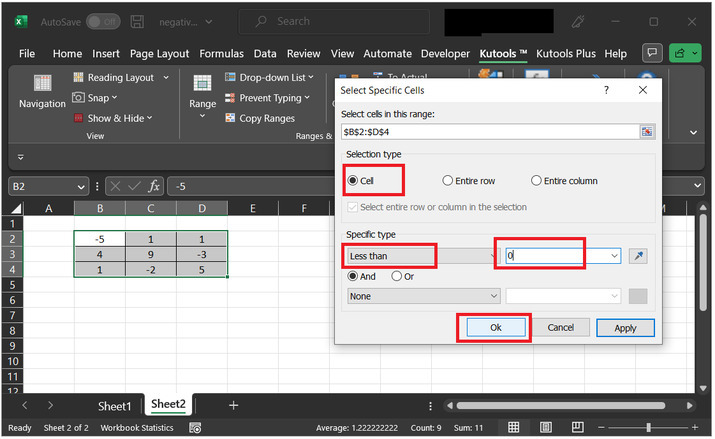Click cell containing -2
Screen dimensions: 715x439
coord(150,270)
